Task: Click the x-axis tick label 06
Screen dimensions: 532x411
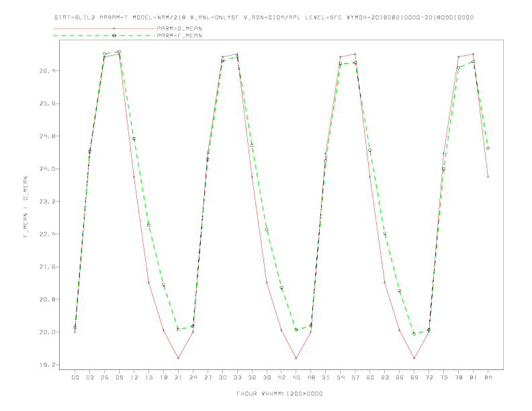Action: click(105, 377)
